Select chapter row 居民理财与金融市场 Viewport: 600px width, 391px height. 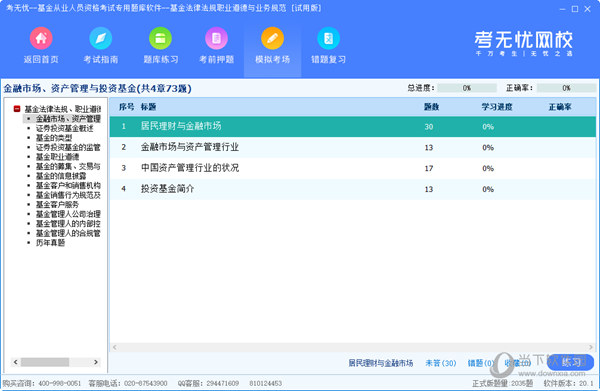pyautogui.click(x=353, y=127)
